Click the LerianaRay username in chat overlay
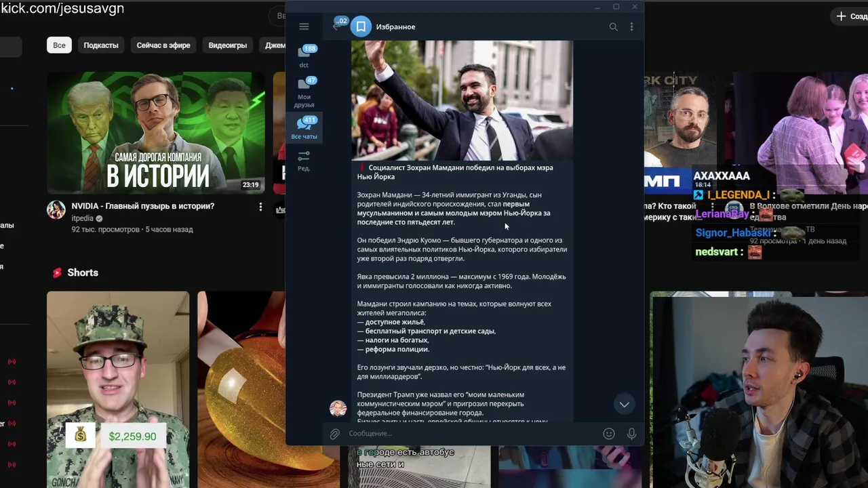Image resolution: width=868 pixels, height=488 pixels. coord(722,214)
